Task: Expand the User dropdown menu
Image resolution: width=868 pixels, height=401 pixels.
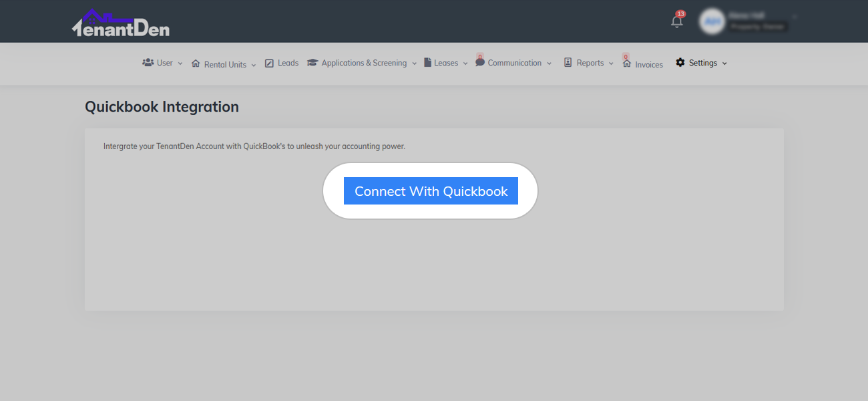Action: point(180,63)
